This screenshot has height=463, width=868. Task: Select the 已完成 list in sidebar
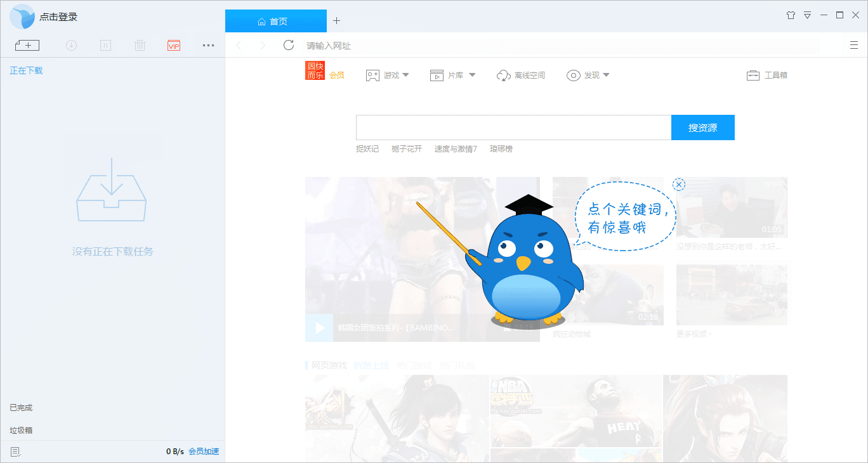tap(21, 408)
